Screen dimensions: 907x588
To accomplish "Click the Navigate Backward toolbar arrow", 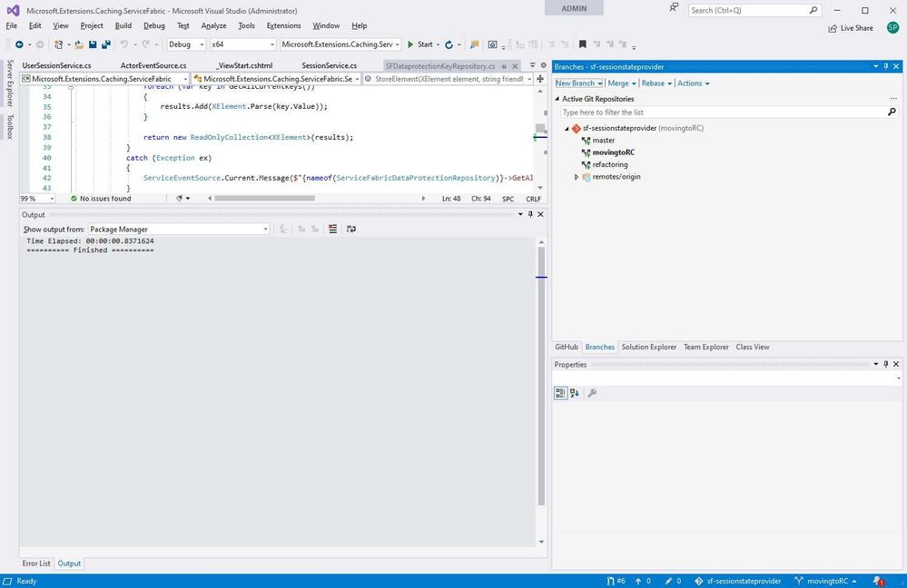I will tap(19, 44).
